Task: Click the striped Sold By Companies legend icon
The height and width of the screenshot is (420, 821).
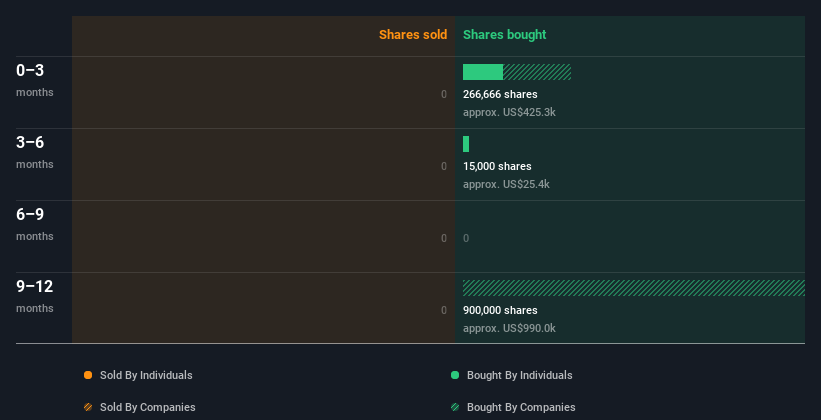Action: click(88, 407)
